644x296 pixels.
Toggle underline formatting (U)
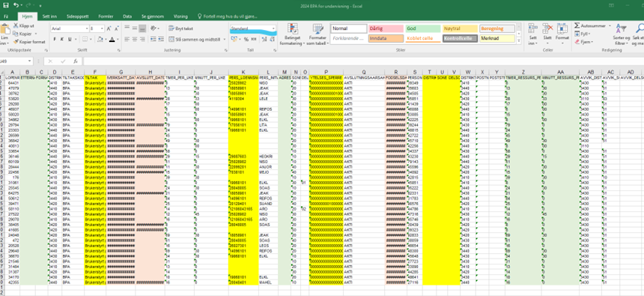tap(70, 40)
